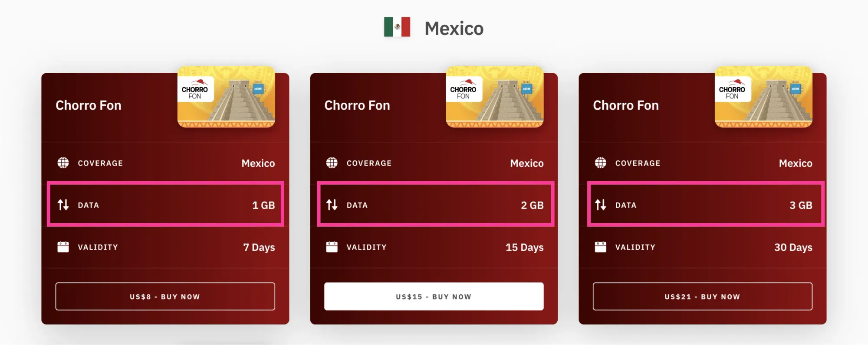Buy the US$15 plan
This screenshot has width=868, height=345.
(x=434, y=296)
